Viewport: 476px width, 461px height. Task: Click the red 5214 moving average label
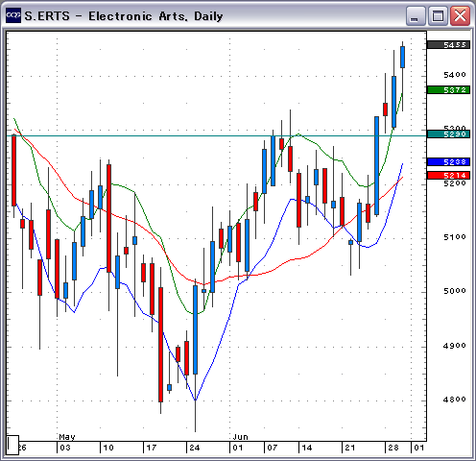(449, 175)
